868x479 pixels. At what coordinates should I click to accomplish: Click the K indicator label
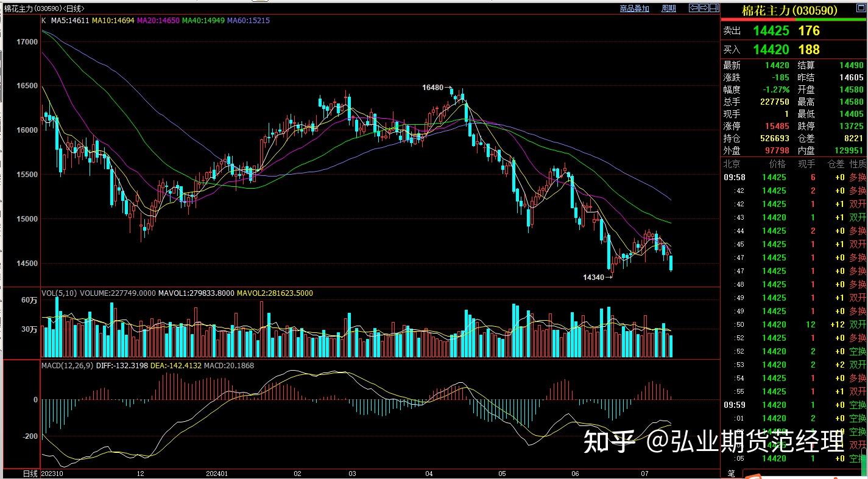point(44,20)
